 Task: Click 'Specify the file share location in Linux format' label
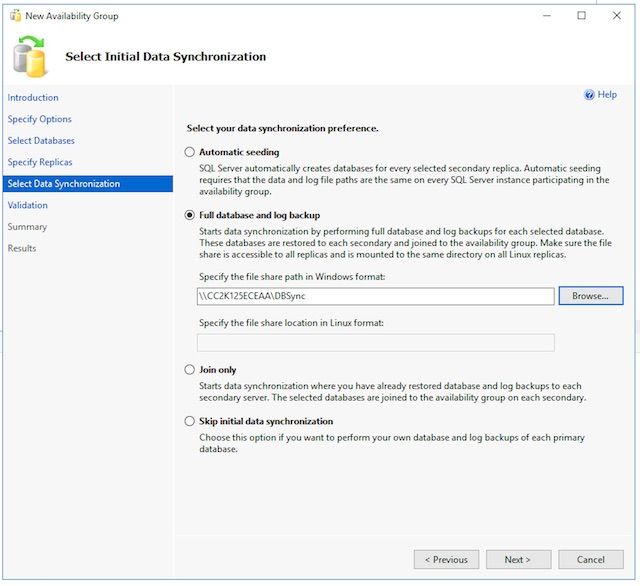pyautogui.click(x=291, y=323)
